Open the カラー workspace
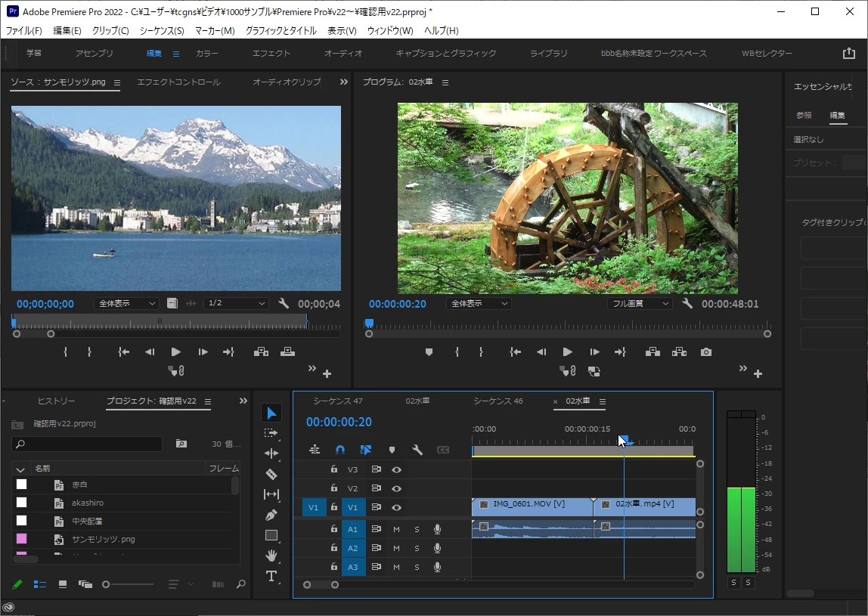This screenshot has width=868, height=616. [207, 54]
